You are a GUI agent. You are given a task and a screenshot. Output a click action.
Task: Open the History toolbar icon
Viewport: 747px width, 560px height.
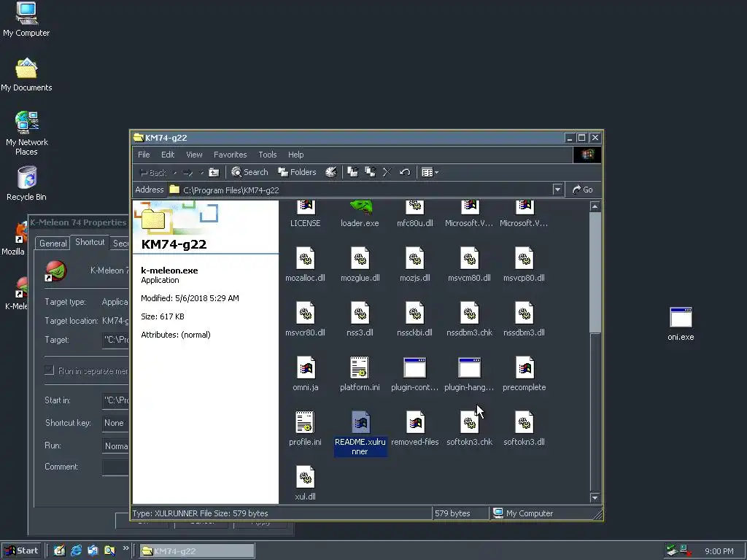tap(330, 172)
